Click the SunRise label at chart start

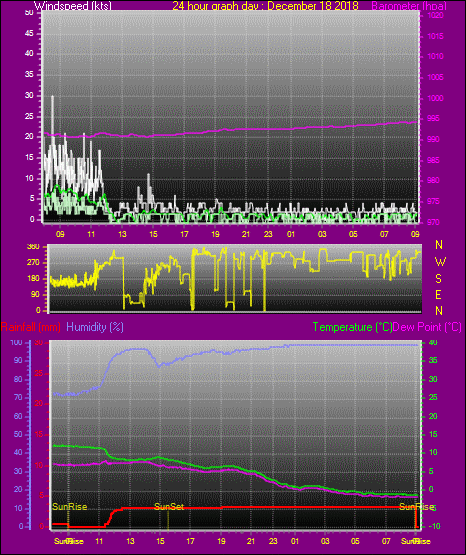pos(70,507)
